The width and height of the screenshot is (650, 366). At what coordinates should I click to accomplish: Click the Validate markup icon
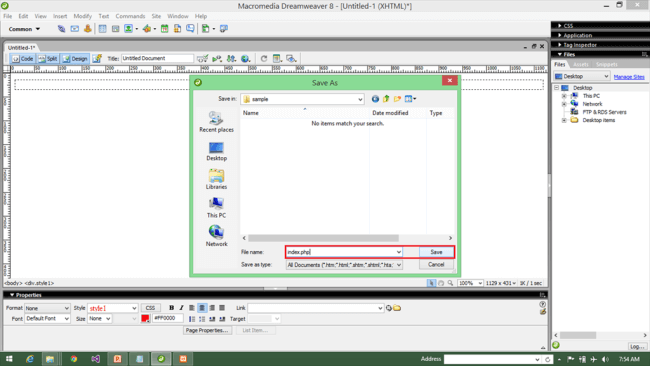[x=217, y=58]
